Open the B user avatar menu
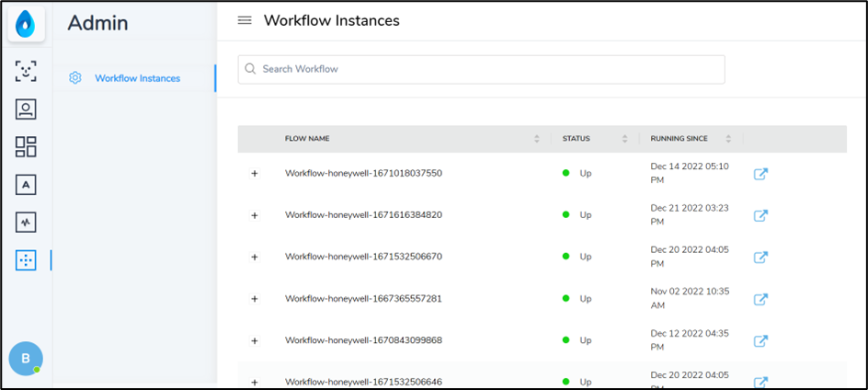This screenshot has width=868, height=390. (26, 359)
